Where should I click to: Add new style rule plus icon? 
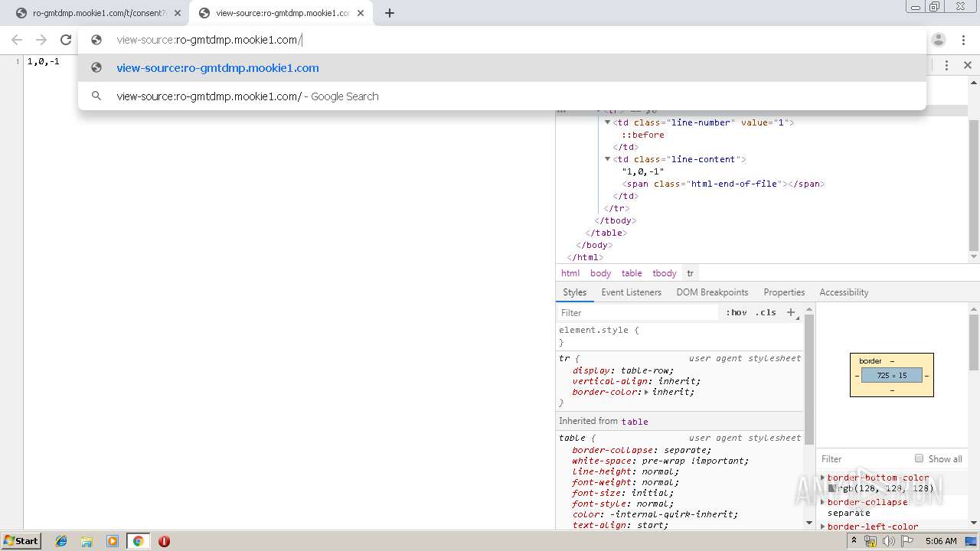tap(792, 312)
